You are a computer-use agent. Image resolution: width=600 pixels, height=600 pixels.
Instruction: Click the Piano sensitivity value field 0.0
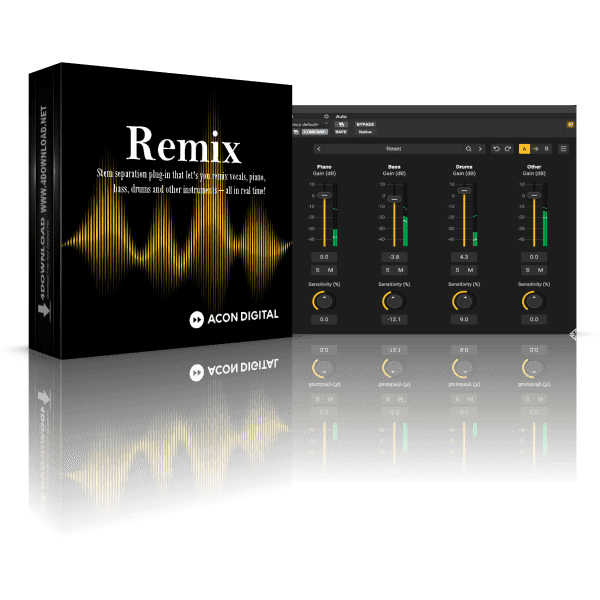tap(324, 320)
